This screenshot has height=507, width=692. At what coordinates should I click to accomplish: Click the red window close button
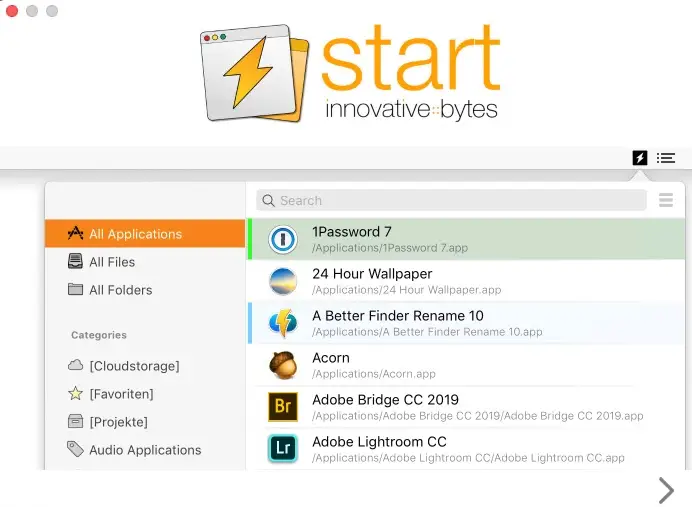[12, 11]
